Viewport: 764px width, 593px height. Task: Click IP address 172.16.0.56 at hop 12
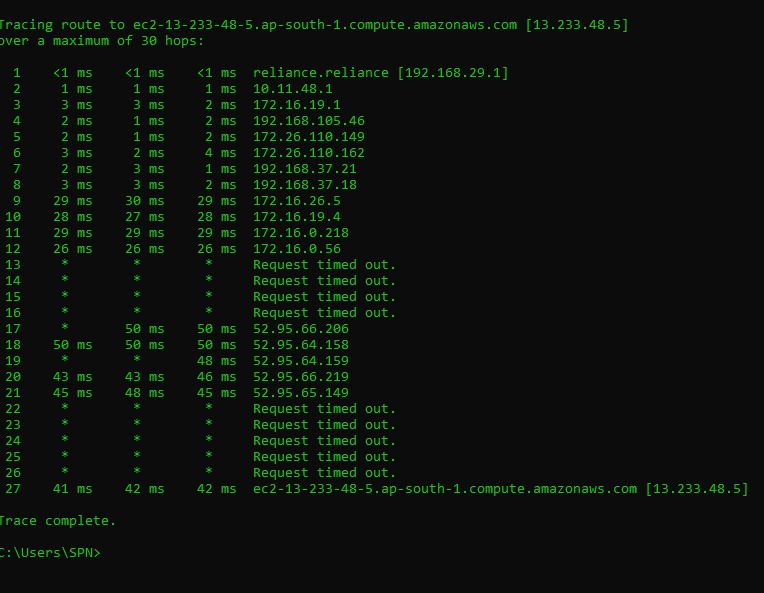point(297,249)
